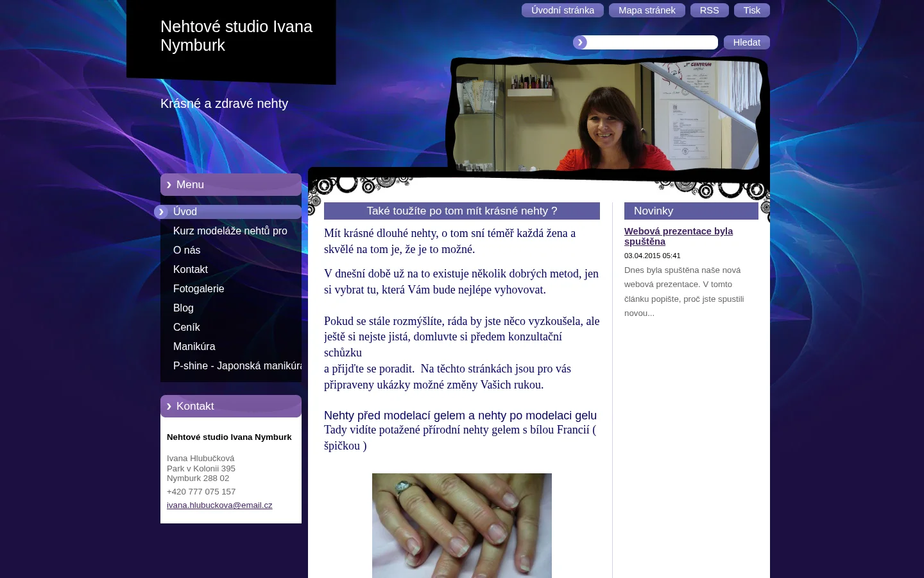Image resolution: width=924 pixels, height=578 pixels.
Task: Open the nails photo thumbnail
Action: tap(462, 525)
